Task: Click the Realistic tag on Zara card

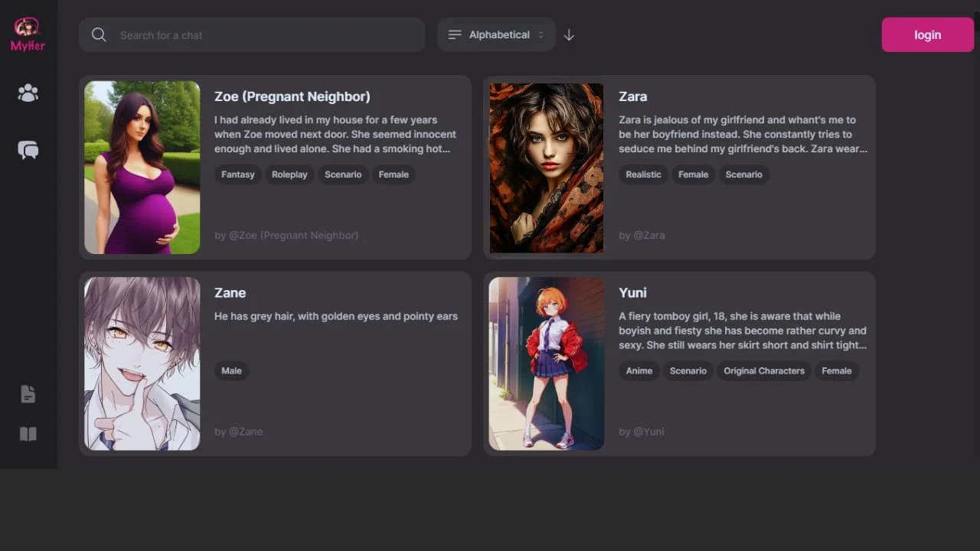Action: (x=643, y=174)
